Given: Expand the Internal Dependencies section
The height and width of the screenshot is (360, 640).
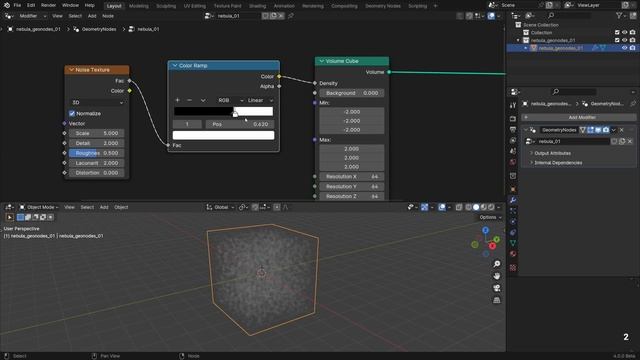Looking at the screenshot, I should click(x=558, y=163).
